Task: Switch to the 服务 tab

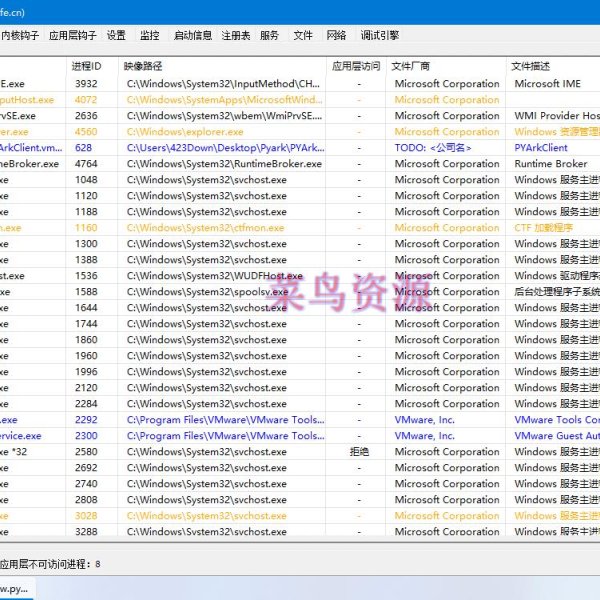Action: (269, 35)
